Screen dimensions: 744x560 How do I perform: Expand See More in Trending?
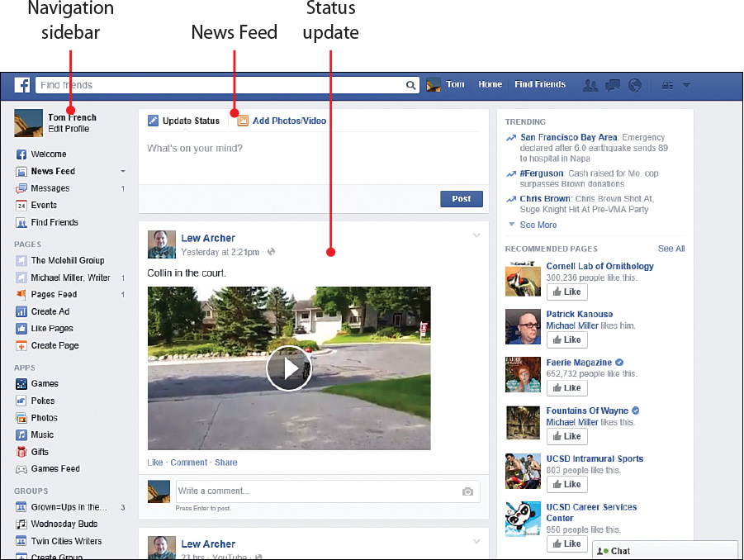click(538, 225)
